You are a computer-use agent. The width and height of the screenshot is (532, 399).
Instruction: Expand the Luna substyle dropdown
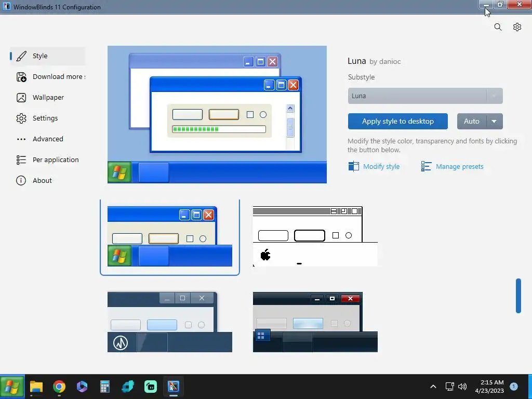425,96
